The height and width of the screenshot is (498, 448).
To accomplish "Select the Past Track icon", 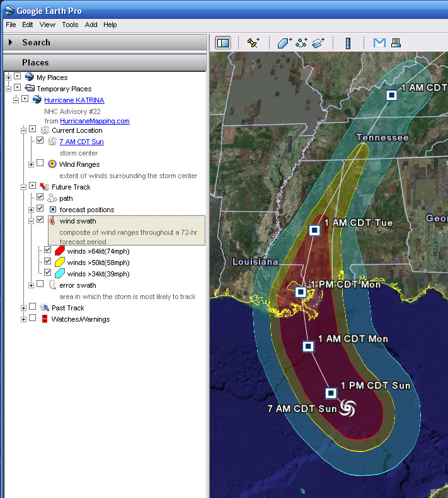I will [x=45, y=307].
